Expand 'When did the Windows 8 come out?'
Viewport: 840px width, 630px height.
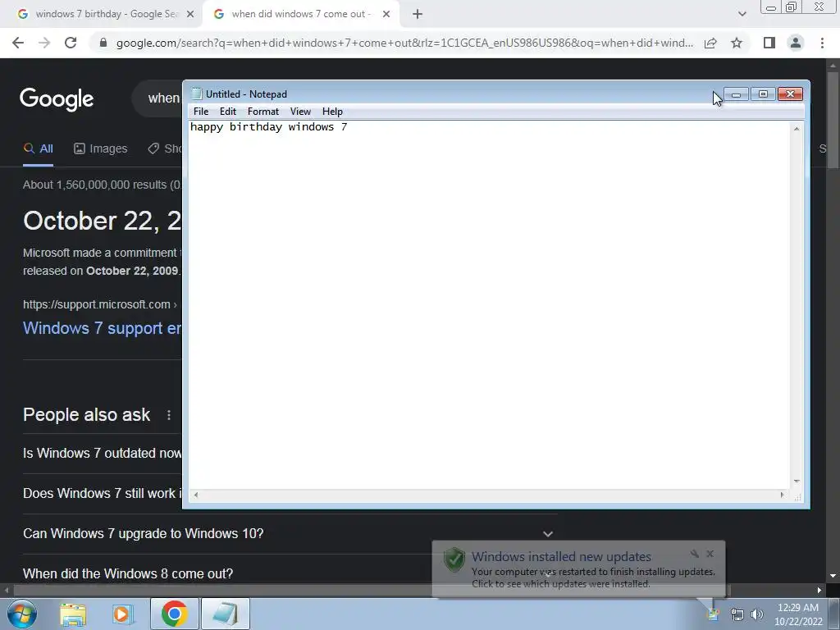[228, 573]
